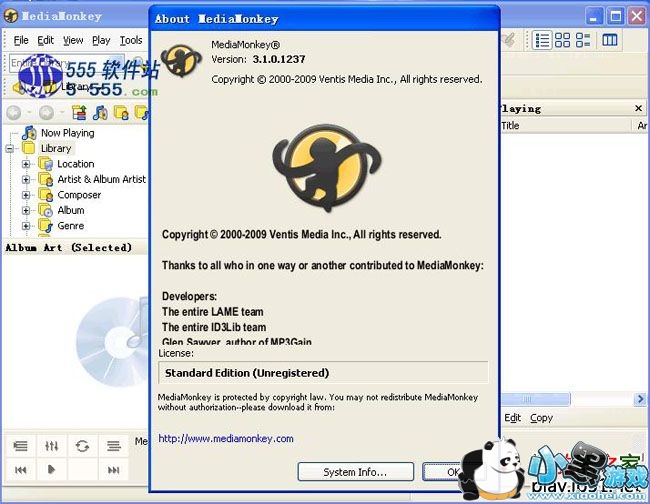Image resolution: width=650 pixels, height=504 pixels.
Task: Click "The entire LAME team" credit line
Action: coord(213,312)
